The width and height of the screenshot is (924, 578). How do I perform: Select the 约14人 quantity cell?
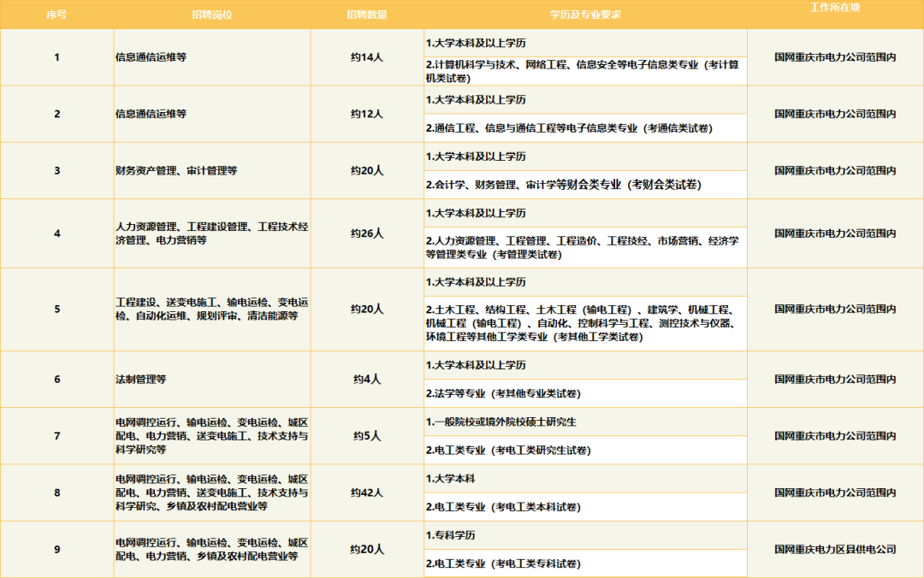point(367,57)
